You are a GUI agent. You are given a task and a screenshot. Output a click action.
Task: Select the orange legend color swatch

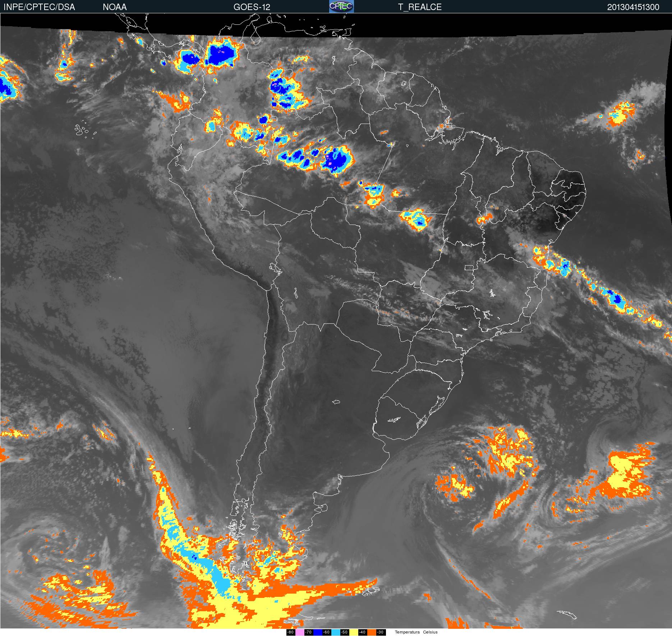click(372, 632)
